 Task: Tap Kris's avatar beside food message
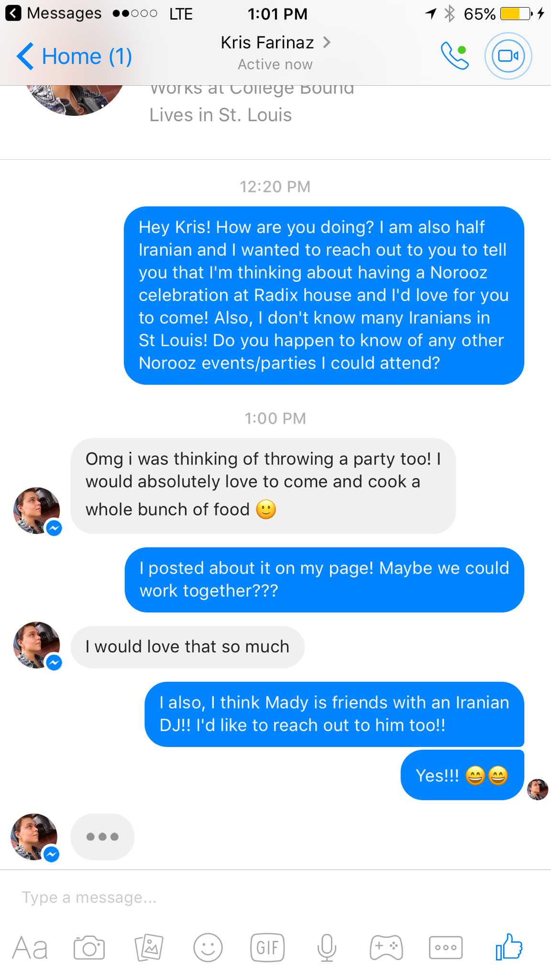point(37,510)
